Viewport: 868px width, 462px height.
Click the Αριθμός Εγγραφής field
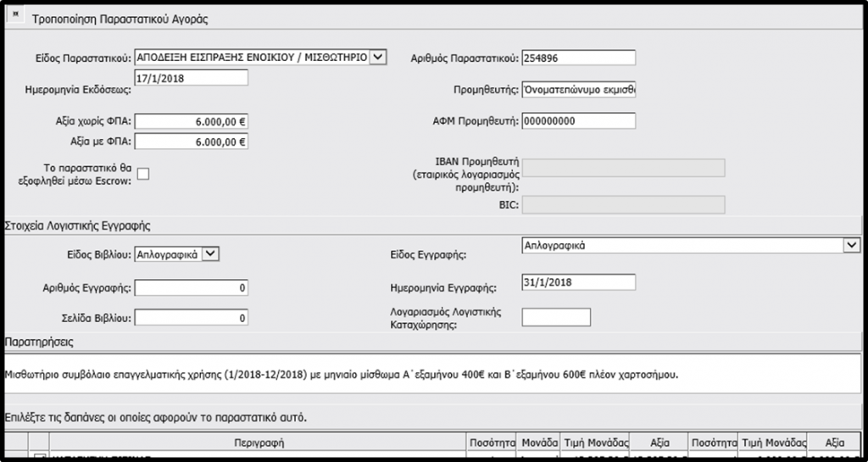click(x=191, y=288)
